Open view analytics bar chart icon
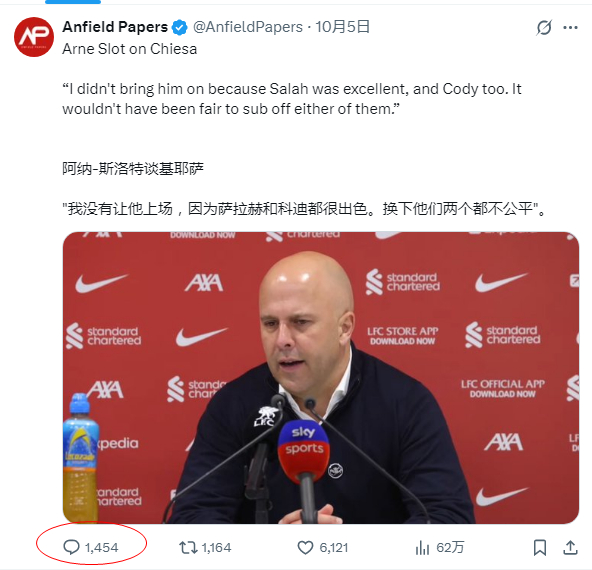Image resolution: width=592 pixels, height=570 pixels. 422,547
